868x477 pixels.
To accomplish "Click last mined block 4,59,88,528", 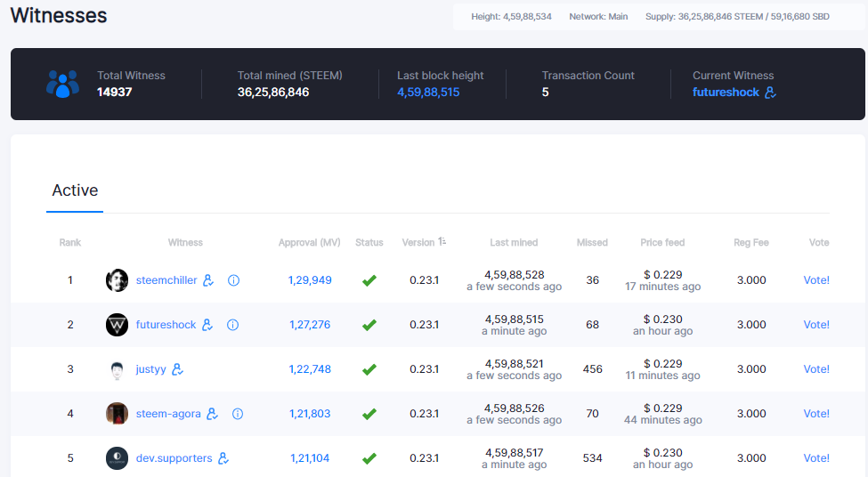I will 515,274.
